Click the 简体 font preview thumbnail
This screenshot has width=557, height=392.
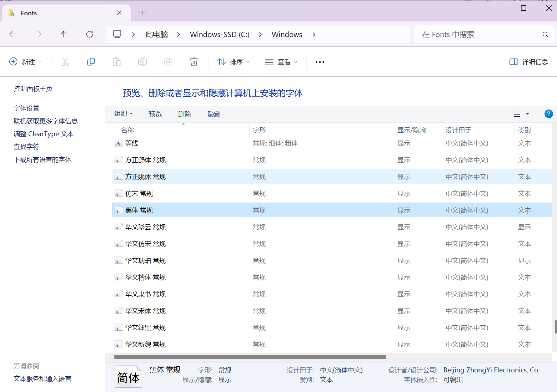[128, 377]
